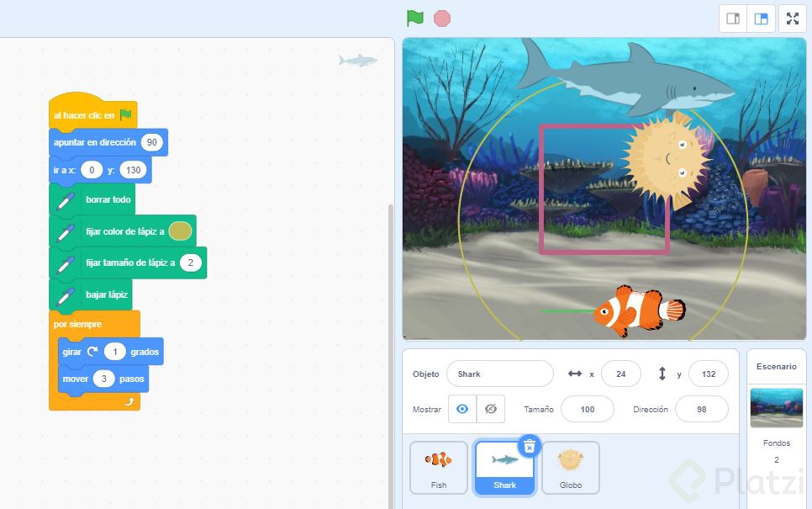This screenshot has height=509, width=812.
Task: Edit y value 130 in 'ir a' block
Action: (133, 170)
